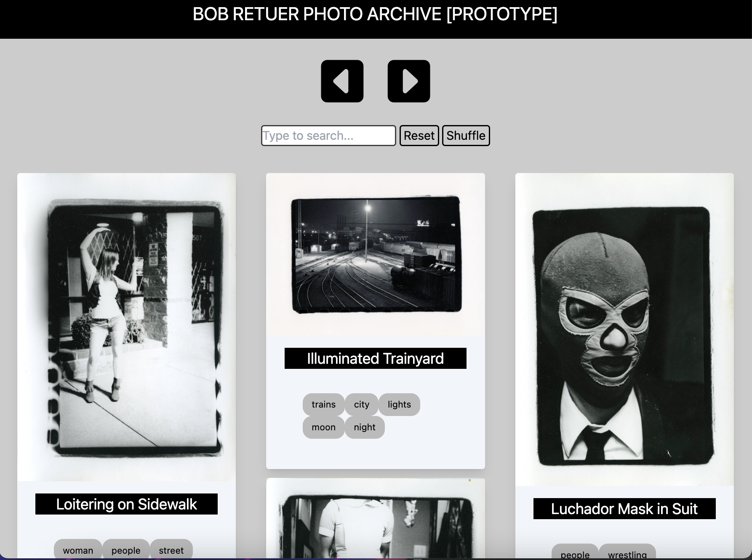The image size is (752, 560).
Task: Select the 'people' tag under Loitering on Sidewalk
Action: pyautogui.click(x=126, y=550)
